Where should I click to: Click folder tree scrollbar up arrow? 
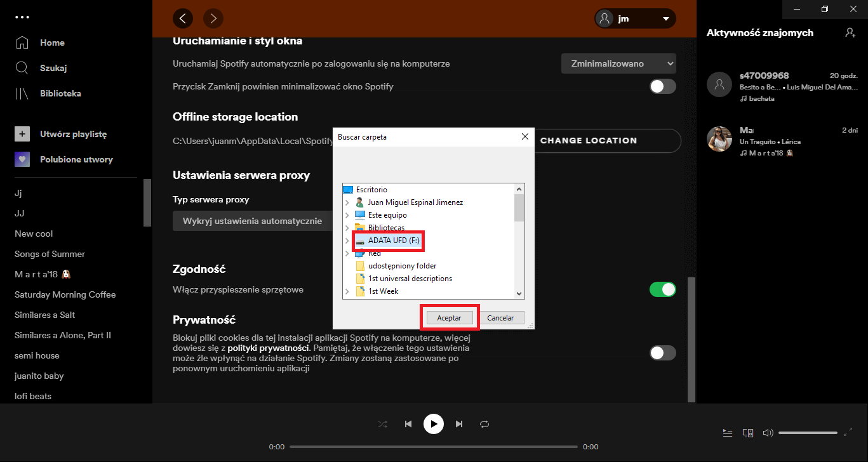[x=519, y=189]
